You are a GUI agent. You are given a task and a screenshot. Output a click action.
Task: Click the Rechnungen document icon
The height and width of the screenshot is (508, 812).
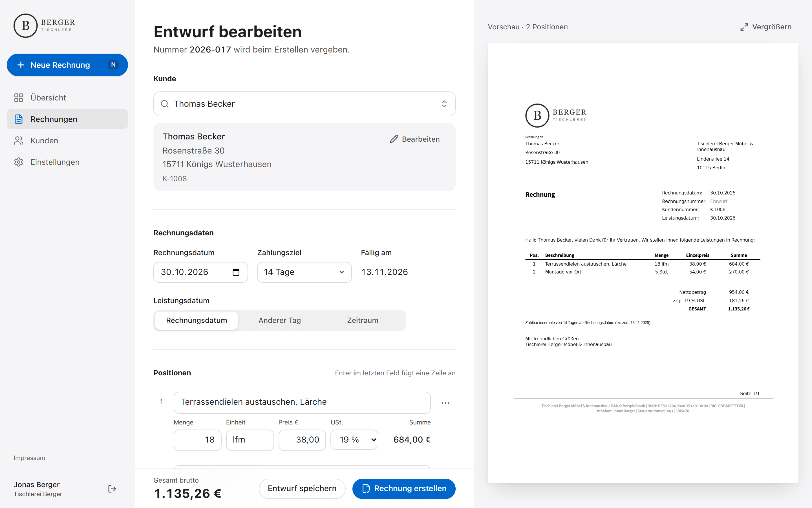(18, 119)
